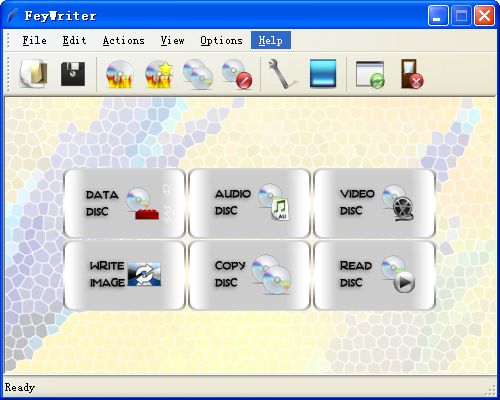This screenshot has width=500, height=400.
Task: Click the burn disc flame icon
Action: [120, 74]
